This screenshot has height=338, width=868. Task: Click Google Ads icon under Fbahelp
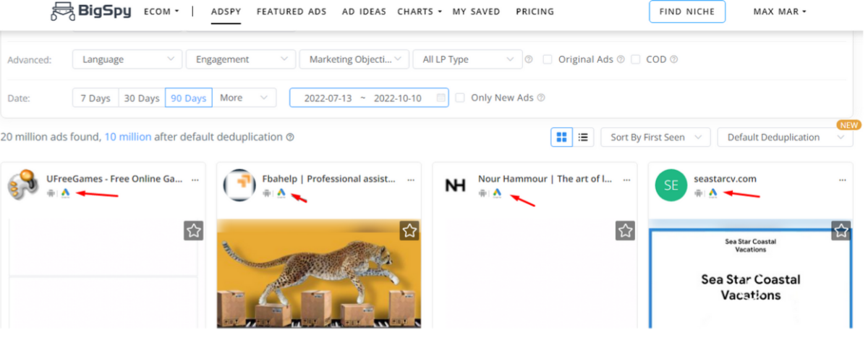point(281,193)
